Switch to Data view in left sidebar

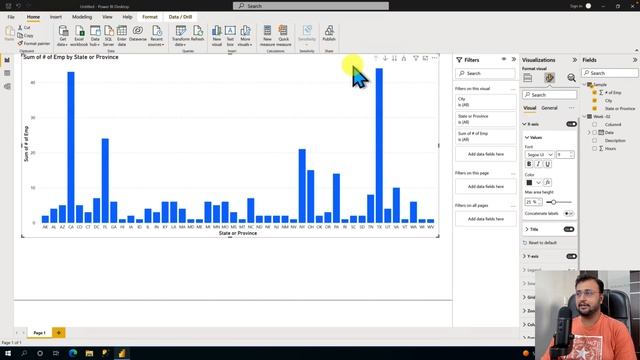click(x=7, y=73)
